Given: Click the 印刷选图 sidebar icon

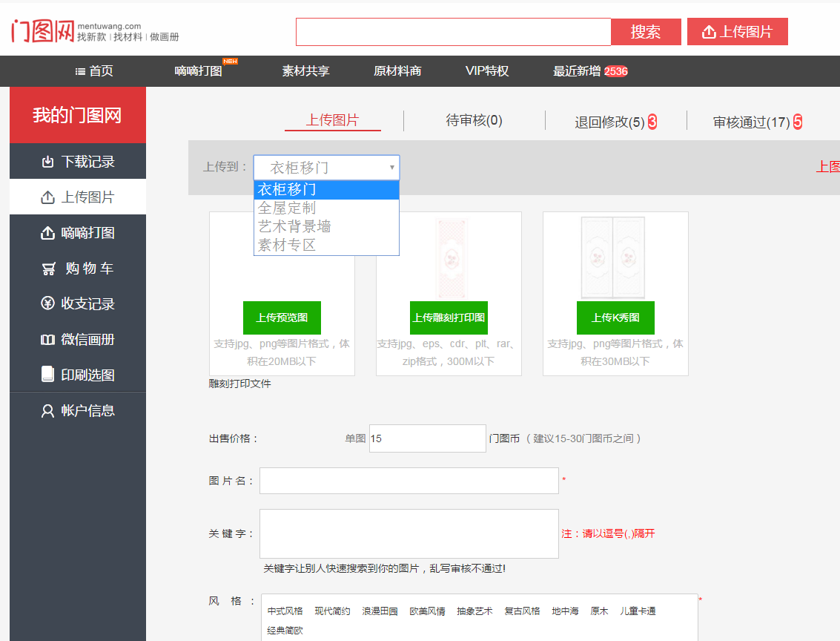Looking at the screenshot, I should coord(48,375).
